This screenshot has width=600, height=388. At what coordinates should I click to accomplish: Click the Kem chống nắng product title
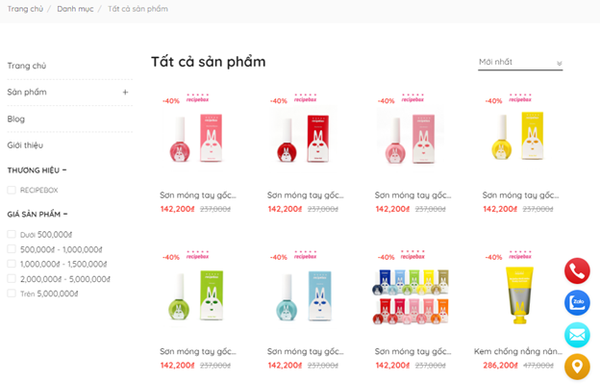pyautogui.click(x=518, y=351)
